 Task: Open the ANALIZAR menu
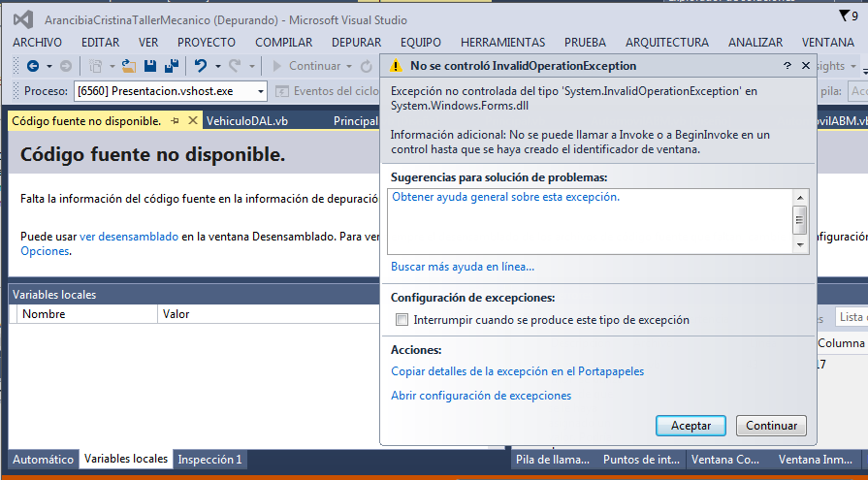755,42
